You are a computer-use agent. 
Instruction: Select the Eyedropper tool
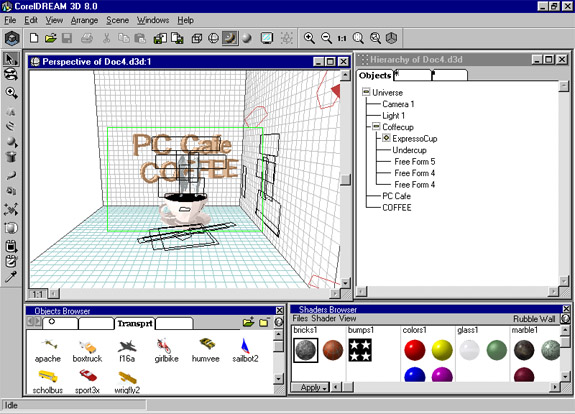tap(11, 276)
